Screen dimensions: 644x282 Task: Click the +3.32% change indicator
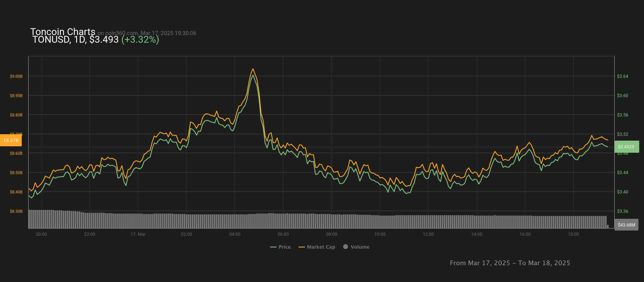pyautogui.click(x=140, y=40)
